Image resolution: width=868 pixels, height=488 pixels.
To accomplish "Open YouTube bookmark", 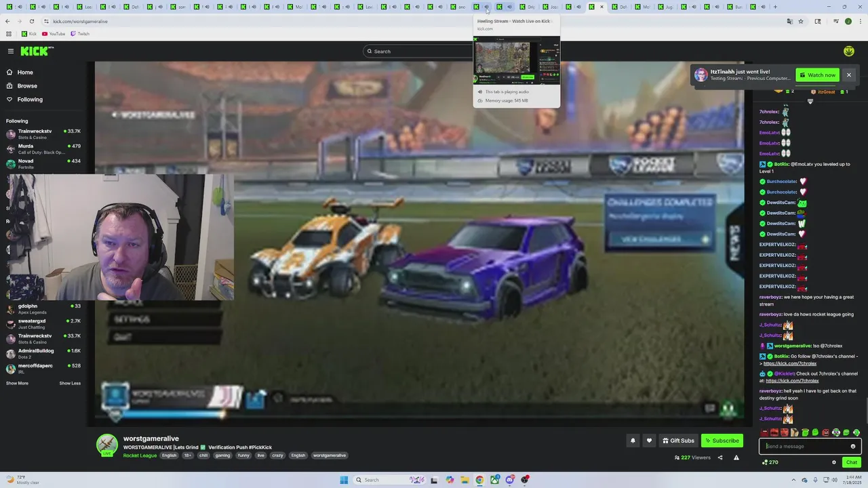I will click(x=54, y=34).
